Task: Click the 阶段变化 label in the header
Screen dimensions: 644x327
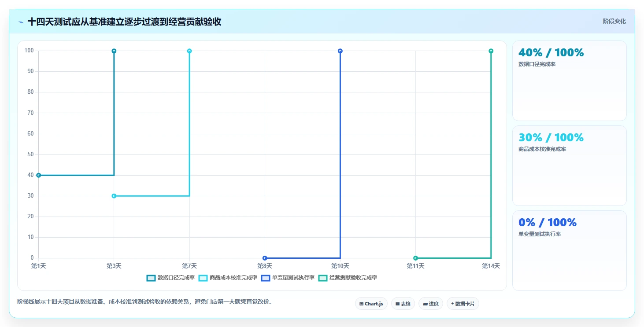Action: click(x=614, y=21)
